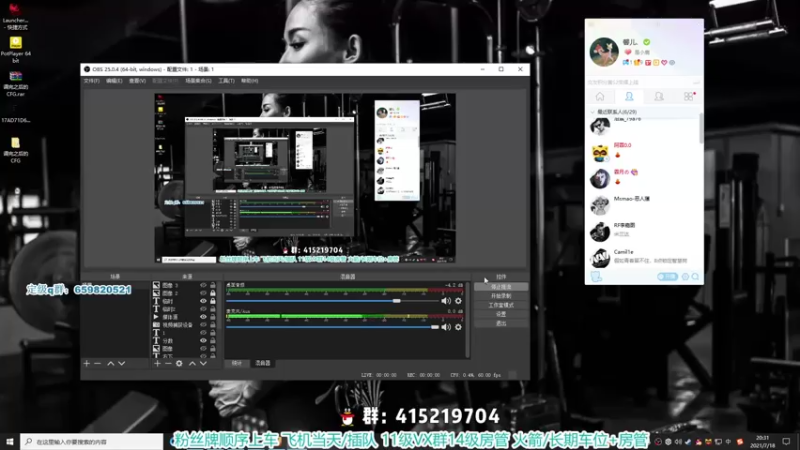
Task: Move scene up with the Scenes panel up arrow
Action: point(111,363)
